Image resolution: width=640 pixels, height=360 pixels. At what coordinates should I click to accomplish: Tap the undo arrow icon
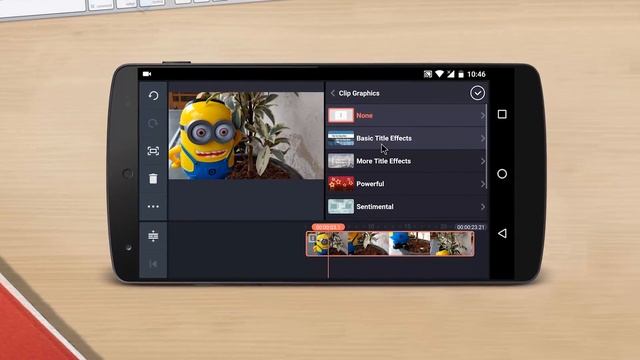153,96
